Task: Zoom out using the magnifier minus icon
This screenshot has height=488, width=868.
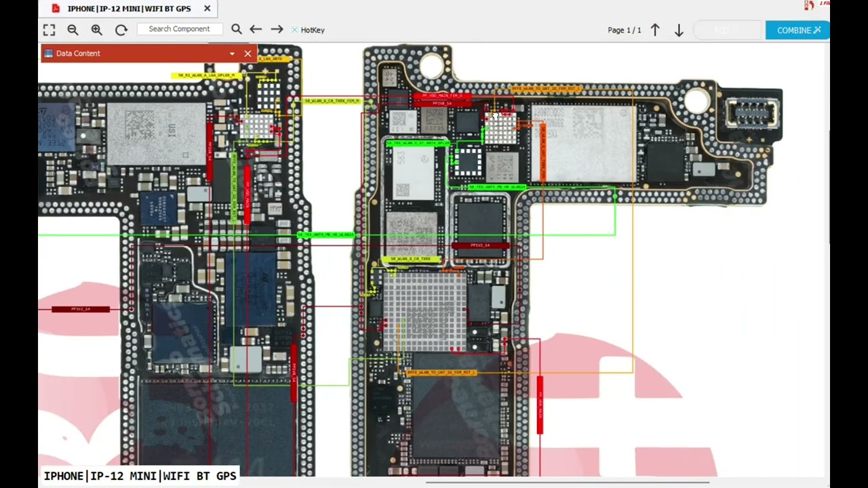Action: (x=73, y=30)
